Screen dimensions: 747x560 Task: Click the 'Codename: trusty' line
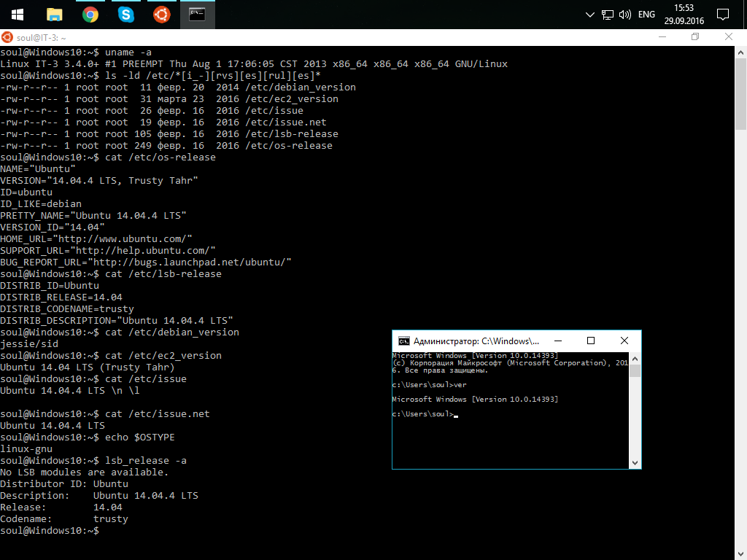tap(64, 519)
